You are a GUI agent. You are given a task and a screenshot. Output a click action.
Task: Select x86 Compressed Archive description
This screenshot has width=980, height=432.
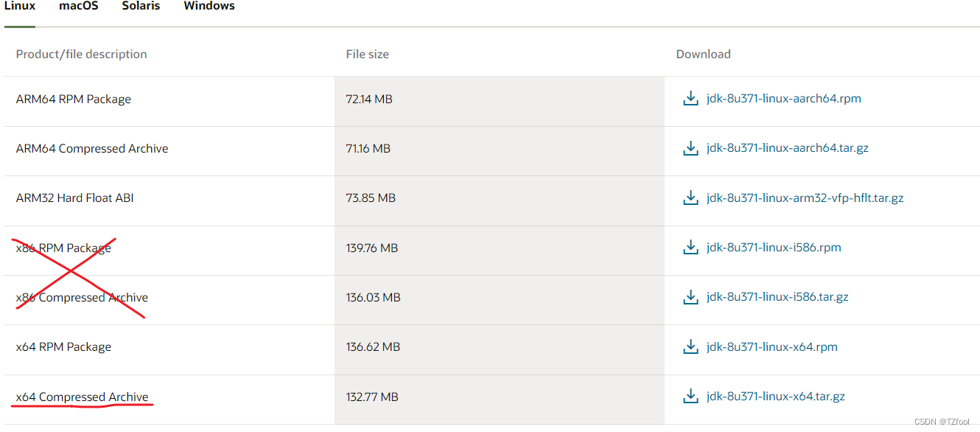point(82,297)
